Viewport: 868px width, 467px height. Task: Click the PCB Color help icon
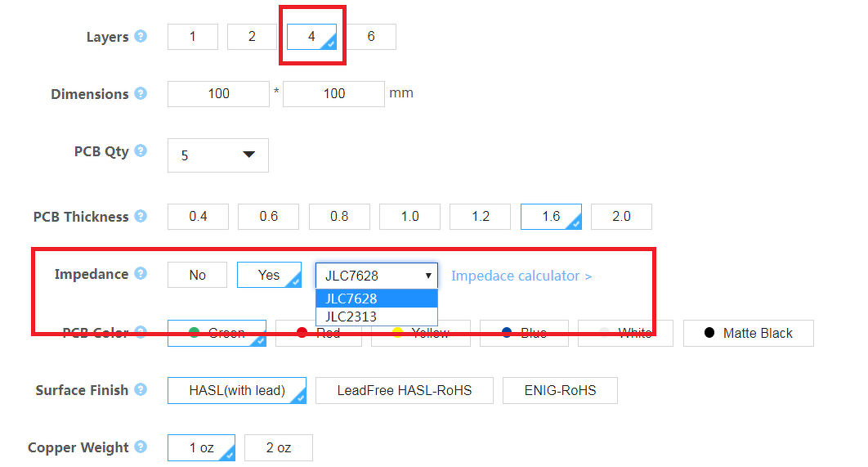point(141,332)
